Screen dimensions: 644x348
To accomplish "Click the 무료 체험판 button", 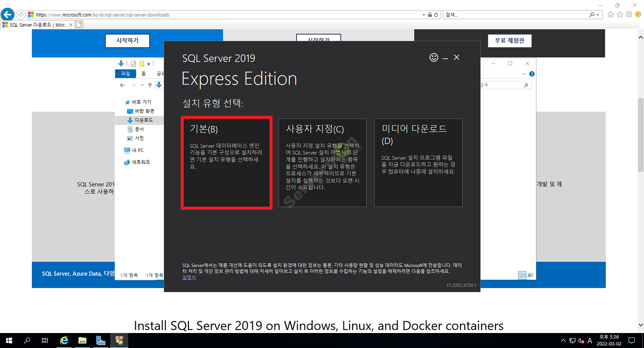I will tap(510, 40).
